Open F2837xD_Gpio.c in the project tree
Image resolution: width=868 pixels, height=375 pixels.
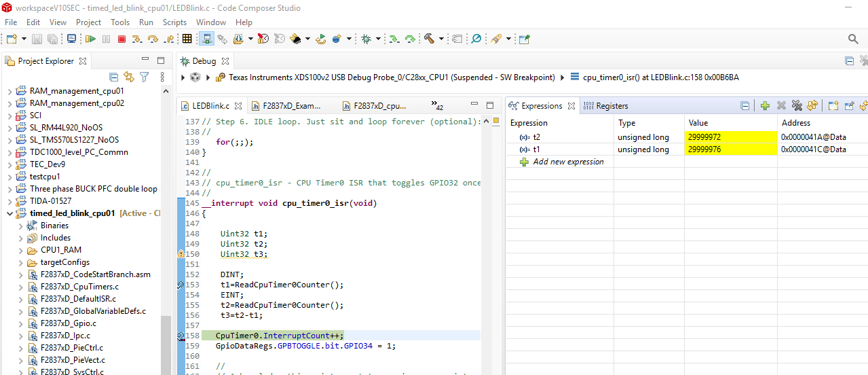click(x=68, y=323)
